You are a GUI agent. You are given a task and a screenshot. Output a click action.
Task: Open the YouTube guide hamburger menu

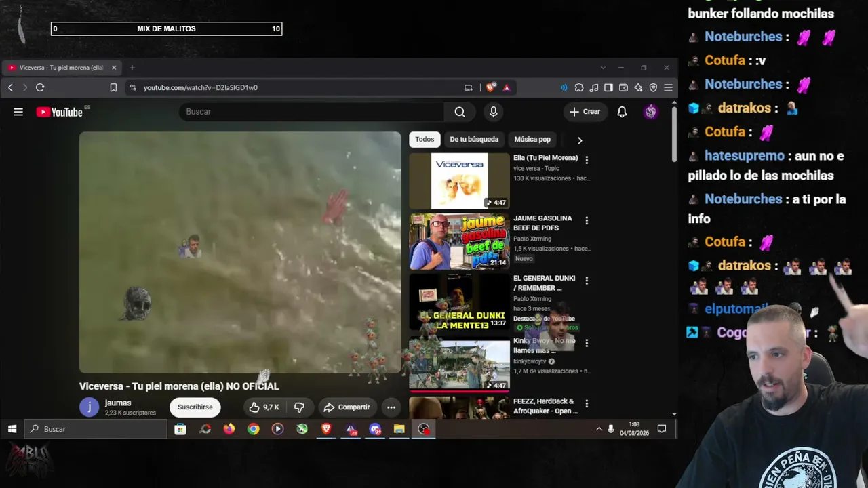pos(18,112)
